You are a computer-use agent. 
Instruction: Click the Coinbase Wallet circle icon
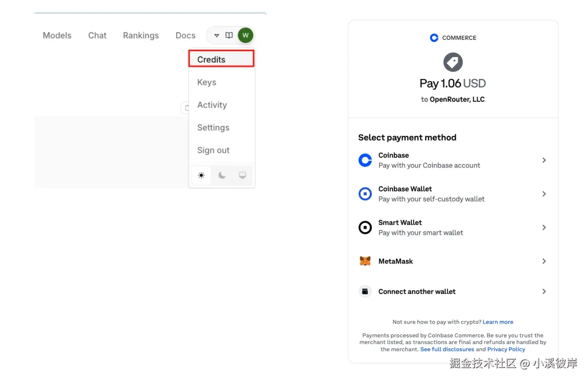coord(365,194)
